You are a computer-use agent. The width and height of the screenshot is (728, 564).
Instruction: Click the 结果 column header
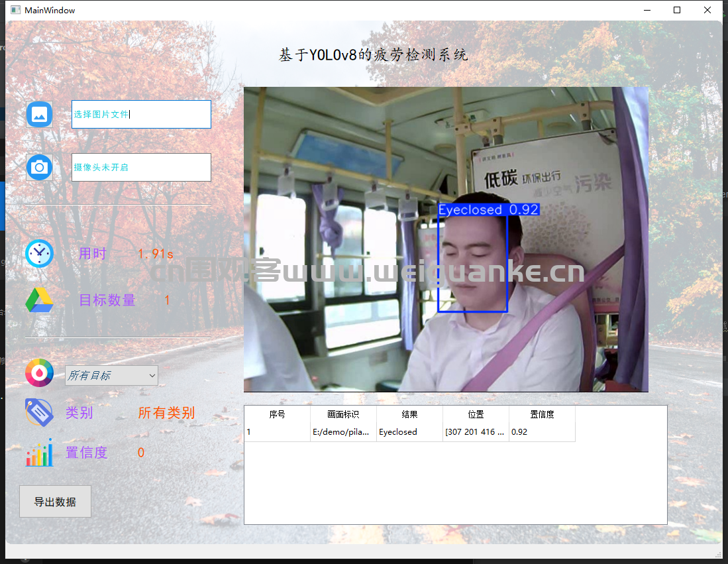[x=409, y=414]
